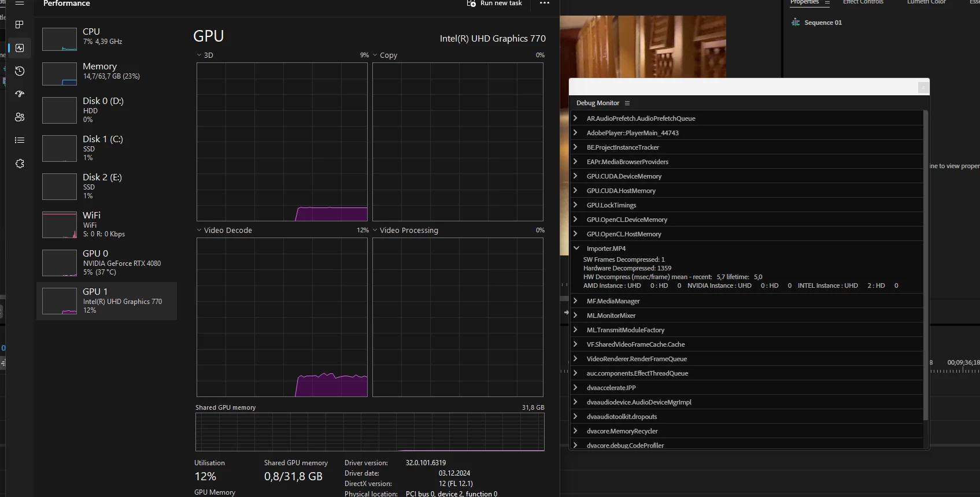
Task: Open Debug Monitor panel menu icon
Action: (x=627, y=103)
